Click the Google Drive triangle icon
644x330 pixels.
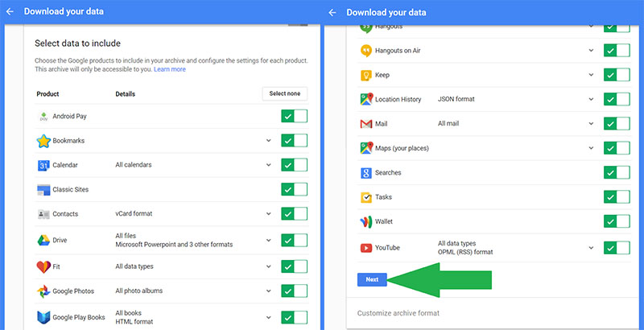43,240
